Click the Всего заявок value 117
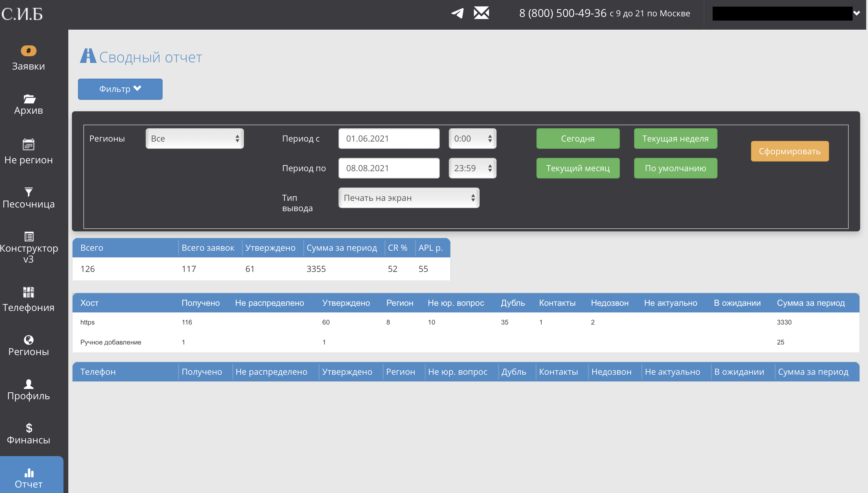Viewport: 868px width, 493px height. 189,269
